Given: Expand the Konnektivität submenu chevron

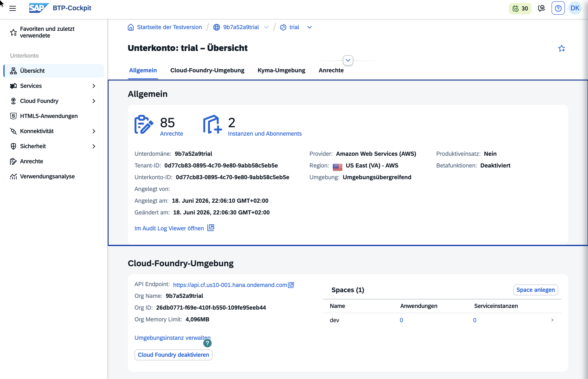Looking at the screenshot, I should click(94, 131).
